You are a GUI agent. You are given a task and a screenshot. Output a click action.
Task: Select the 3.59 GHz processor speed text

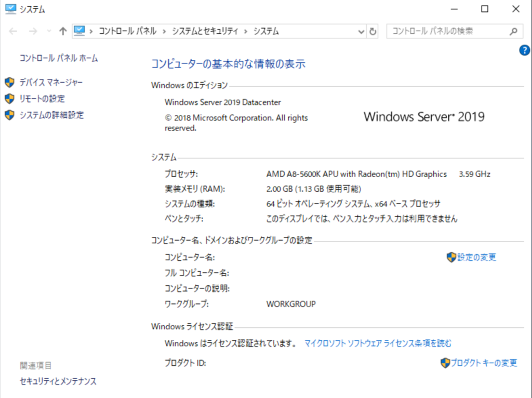coord(474,174)
